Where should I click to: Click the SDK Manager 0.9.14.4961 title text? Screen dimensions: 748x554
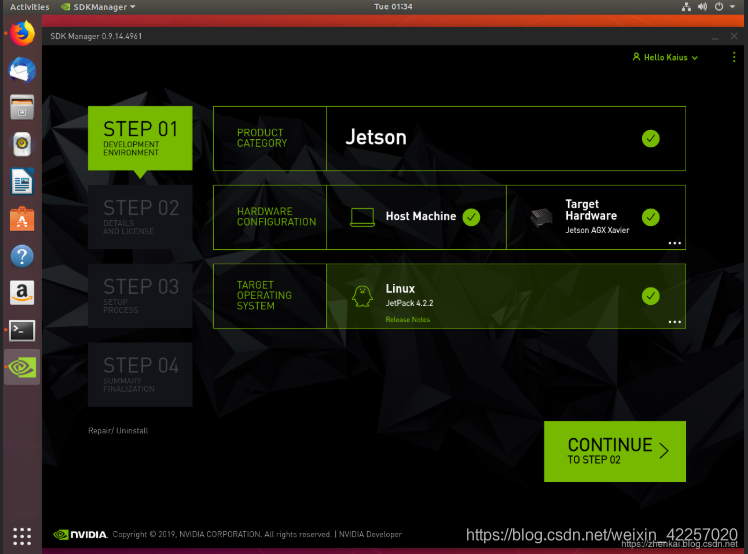[96, 36]
